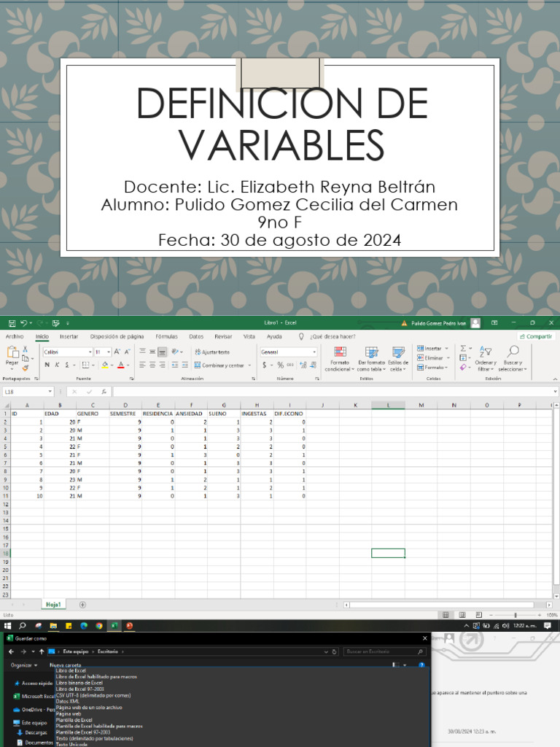
Task: Switch to Page Layout view in status bar
Action: 462,615
